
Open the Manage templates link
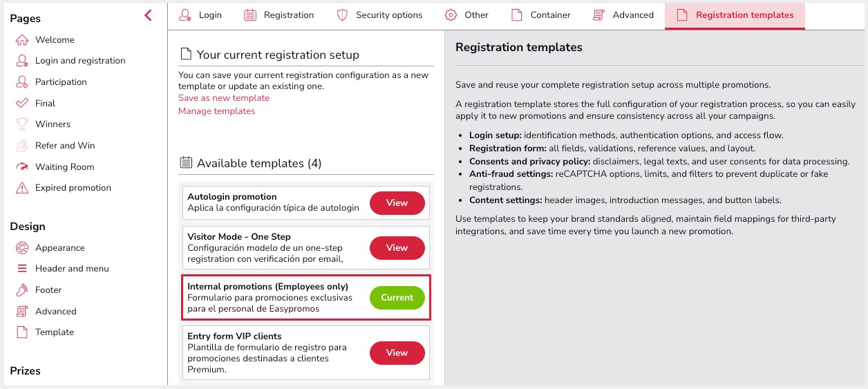(216, 111)
